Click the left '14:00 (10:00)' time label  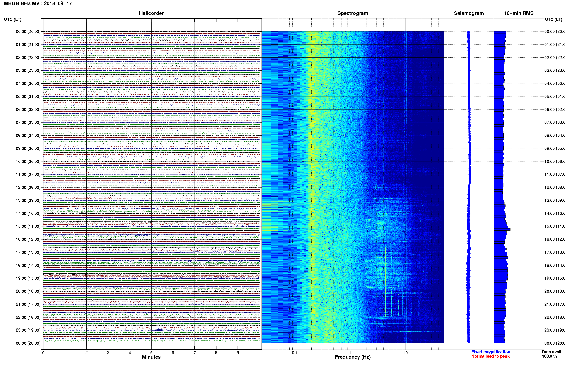point(28,213)
